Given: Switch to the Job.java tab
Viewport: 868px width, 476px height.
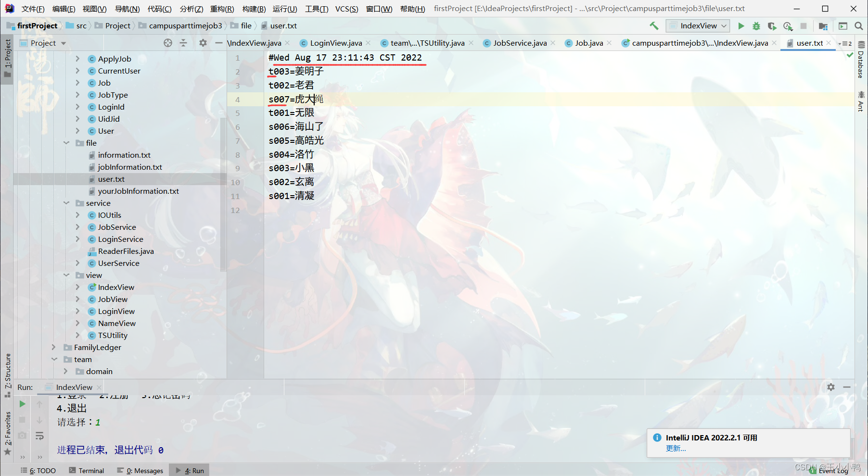Looking at the screenshot, I should tap(589, 43).
